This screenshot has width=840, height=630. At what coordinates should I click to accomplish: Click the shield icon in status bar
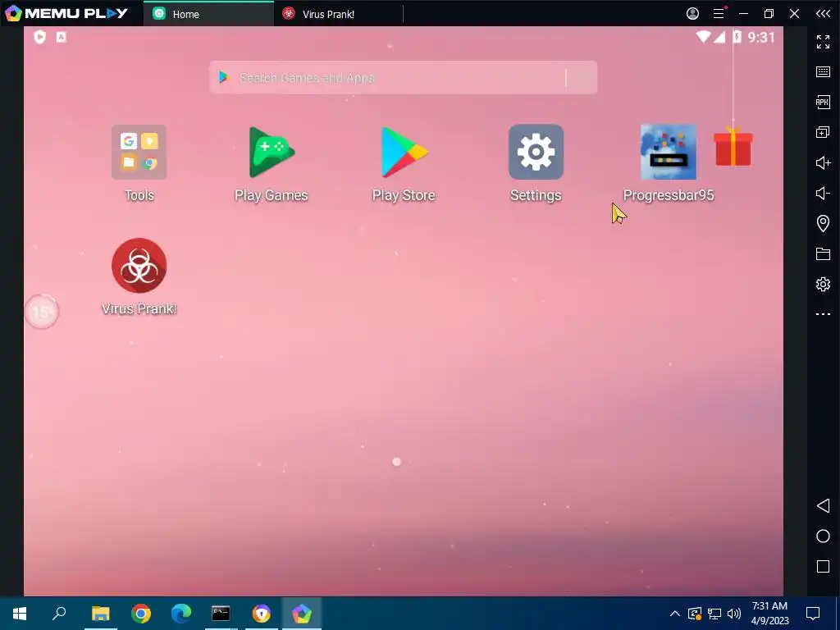click(39, 37)
